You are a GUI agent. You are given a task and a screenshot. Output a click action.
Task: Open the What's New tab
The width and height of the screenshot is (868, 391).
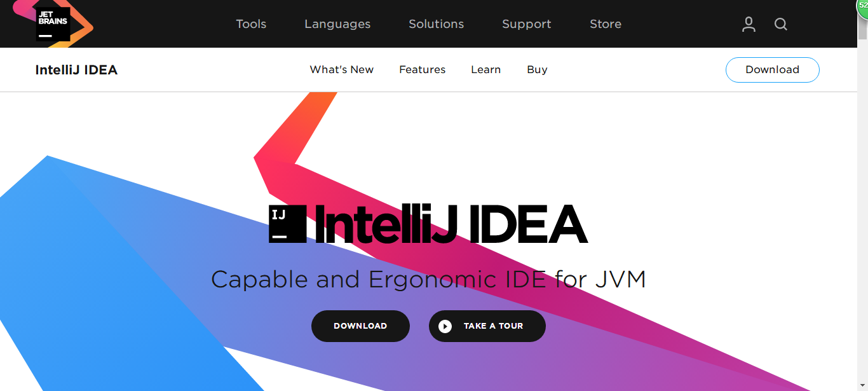(x=342, y=70)
